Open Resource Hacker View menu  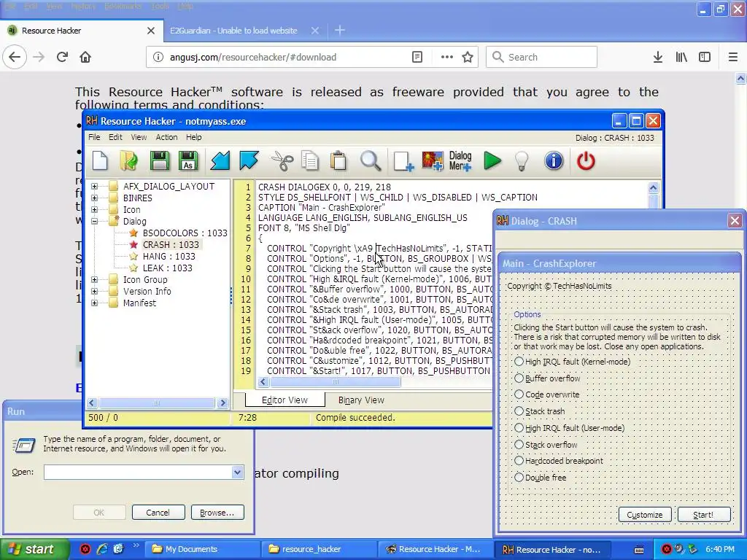coord(139,137)
